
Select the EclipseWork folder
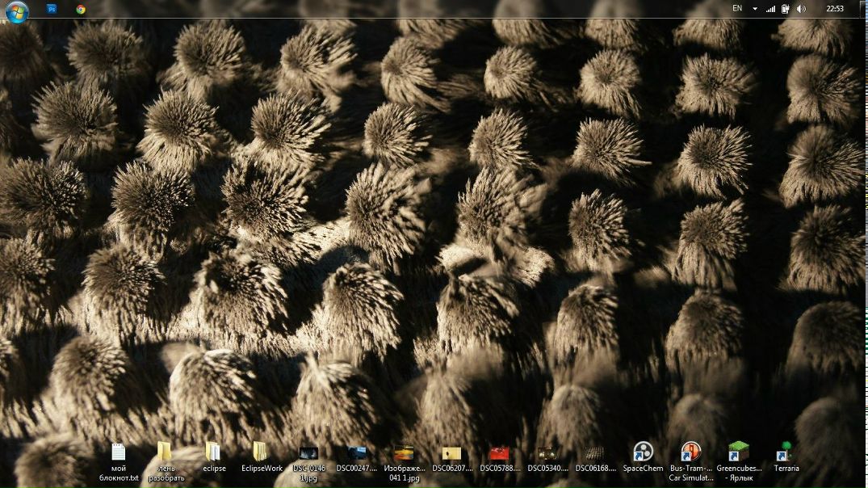click(261, 452)
